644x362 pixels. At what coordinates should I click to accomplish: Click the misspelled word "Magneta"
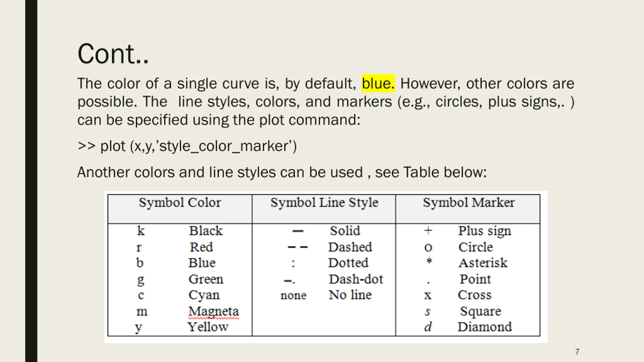click(x=213, y=311)
